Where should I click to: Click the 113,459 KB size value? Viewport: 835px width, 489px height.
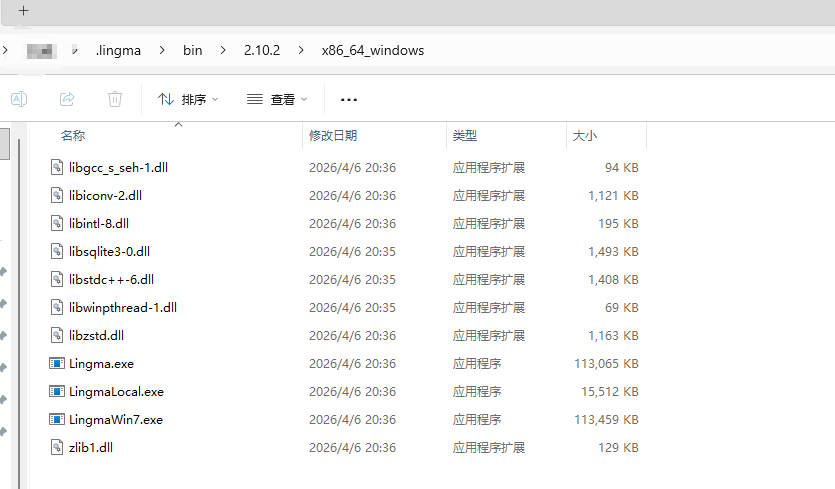pos(606,420)
